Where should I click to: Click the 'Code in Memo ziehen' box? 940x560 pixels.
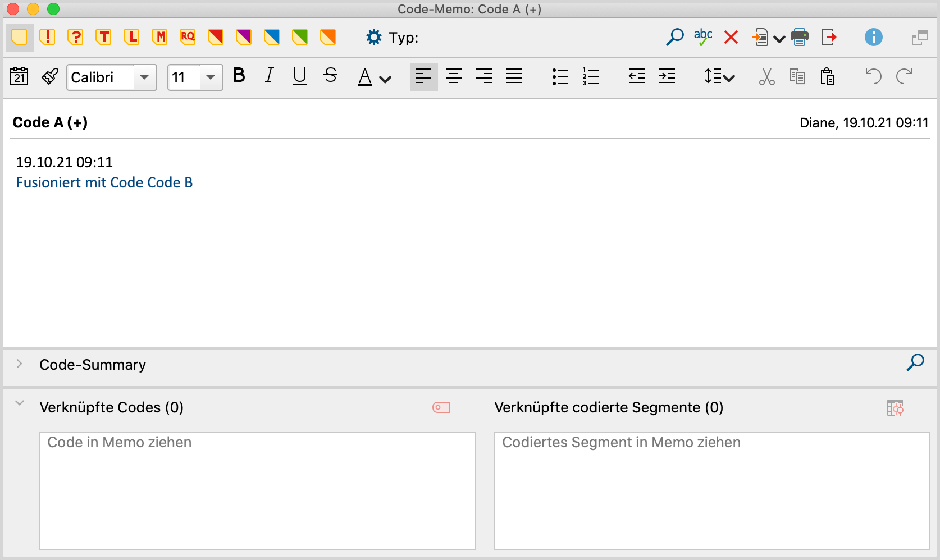(258, 491)
